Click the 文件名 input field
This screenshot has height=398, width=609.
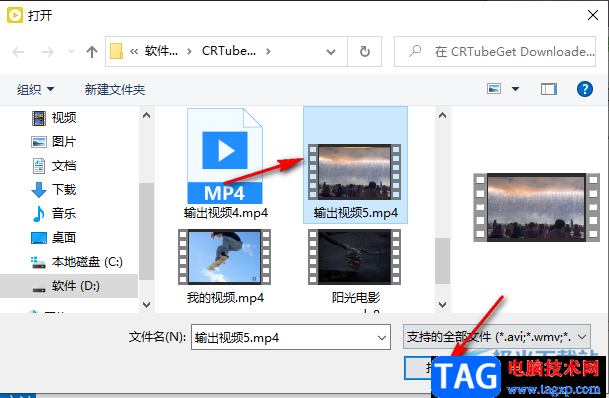[291, 337]
